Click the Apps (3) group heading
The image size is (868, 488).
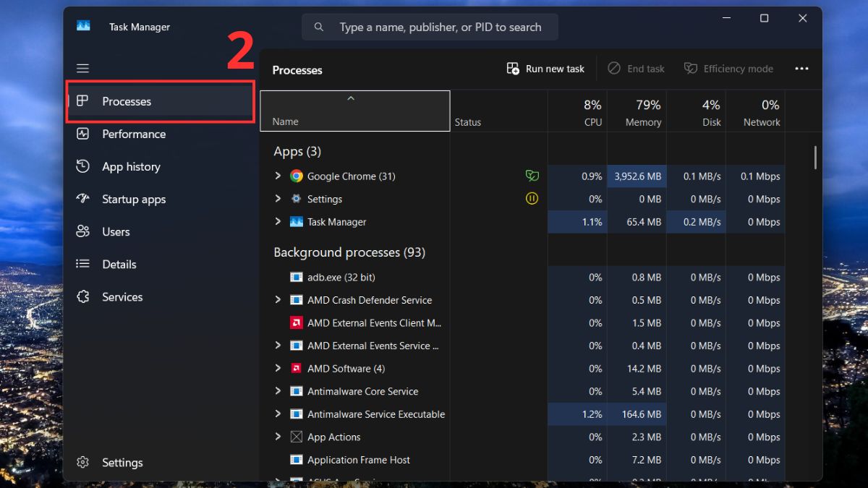click(297, 151)
